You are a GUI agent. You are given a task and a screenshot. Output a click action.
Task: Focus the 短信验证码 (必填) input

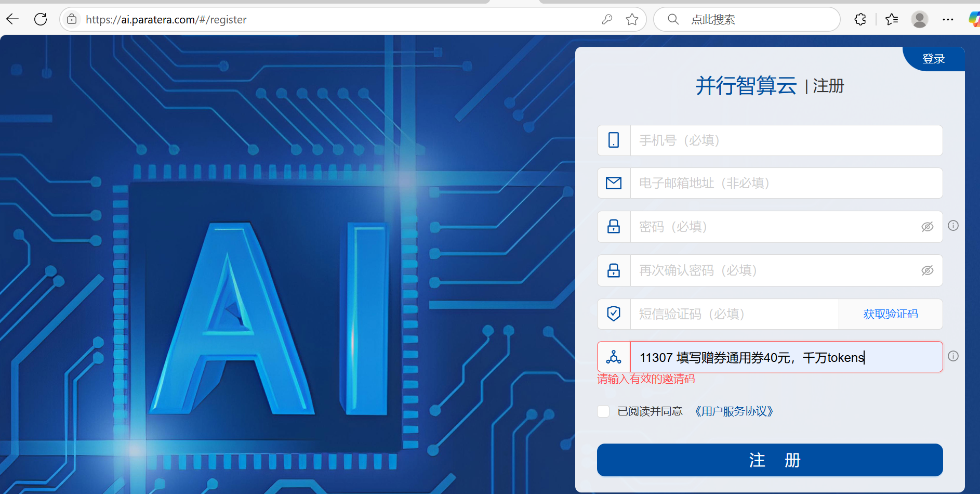click(734, 314)
